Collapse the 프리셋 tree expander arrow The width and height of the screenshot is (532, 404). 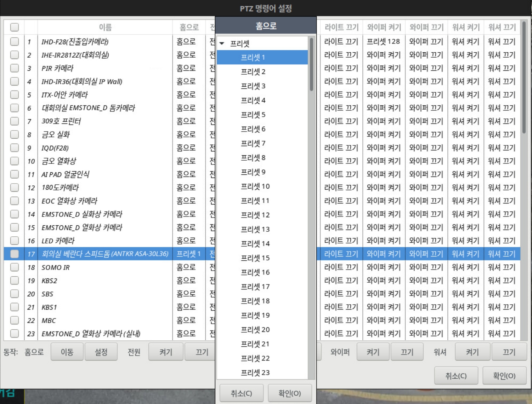point(222,44)
